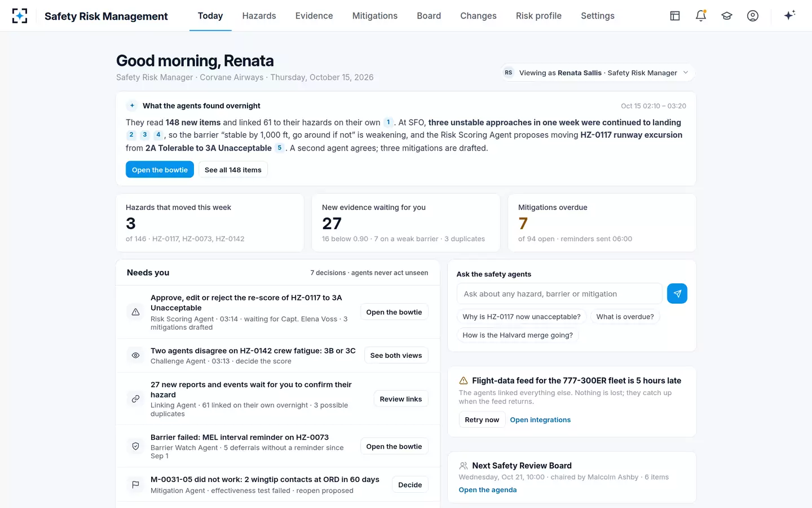812x508 pixels.
Task: Click the flag icon beside M-0031-05 item
Action: [x=135, y=485]
